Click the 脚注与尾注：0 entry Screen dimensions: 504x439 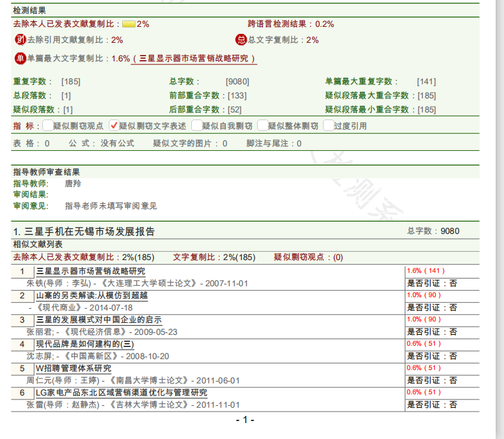point(274,144)
